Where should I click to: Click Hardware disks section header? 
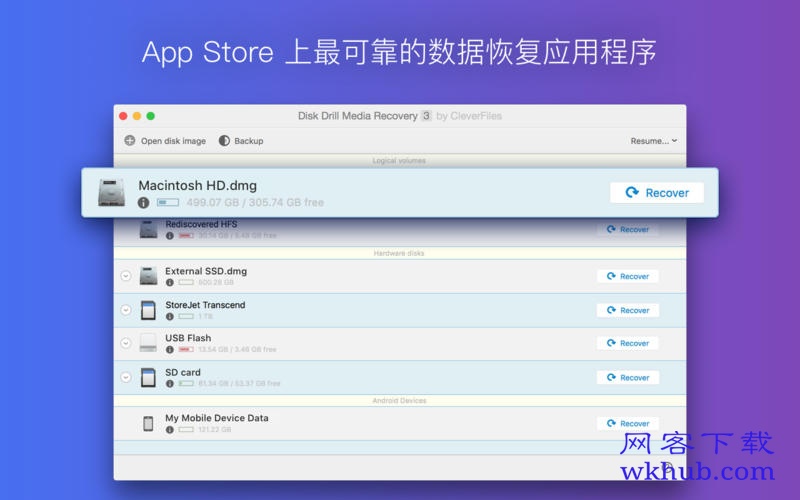pos(399,253)
